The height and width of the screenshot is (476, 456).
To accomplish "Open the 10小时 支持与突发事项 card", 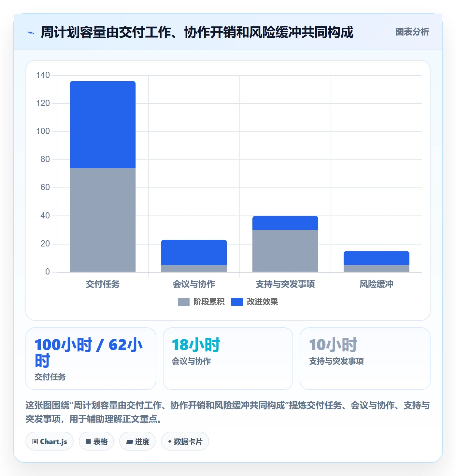I will (x=365, y=359).
